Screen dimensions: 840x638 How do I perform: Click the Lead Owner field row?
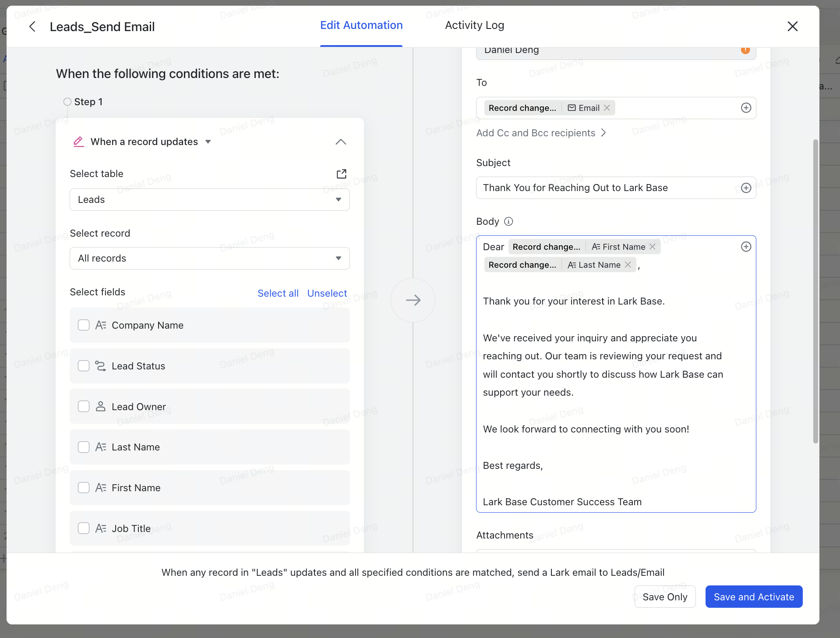210,407
